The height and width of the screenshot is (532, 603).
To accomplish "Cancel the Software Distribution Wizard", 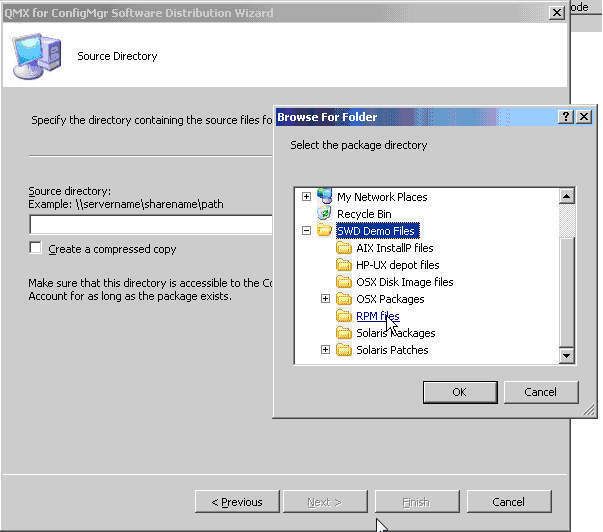I will pyautogui.click(x=508, y=502).
